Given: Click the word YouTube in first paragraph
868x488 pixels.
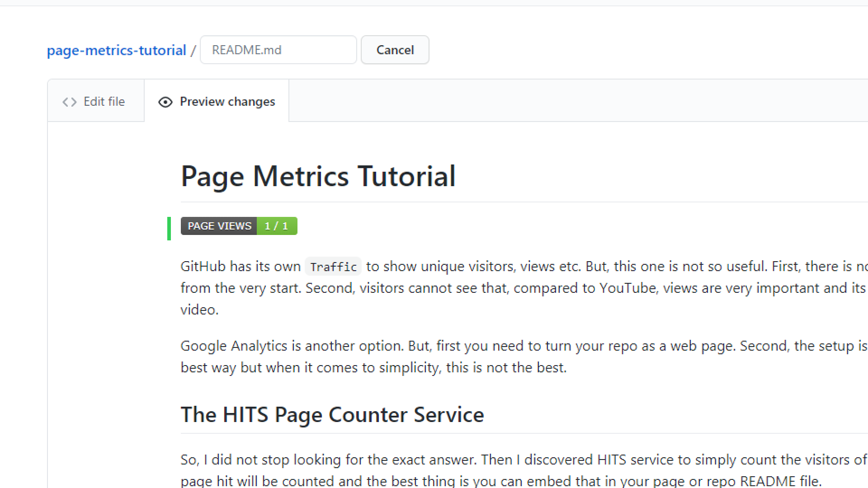Looking at the screenshot, I should click(x=627, y=288).
